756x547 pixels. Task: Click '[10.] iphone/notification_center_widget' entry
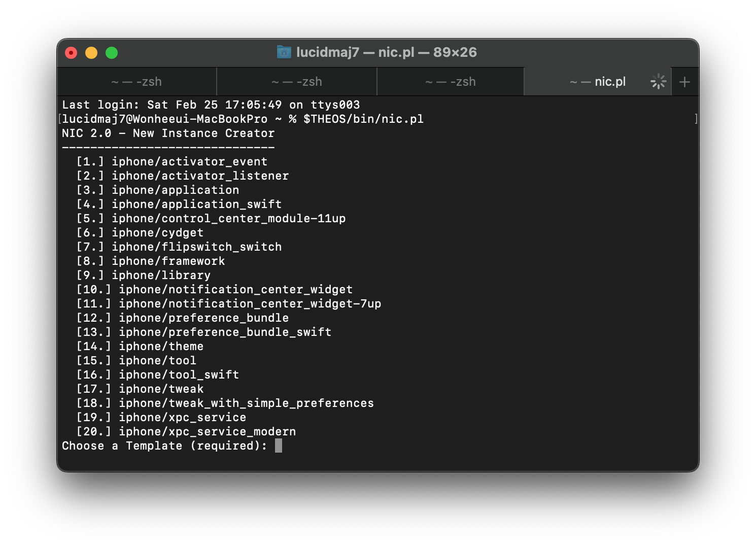(215, 290)
